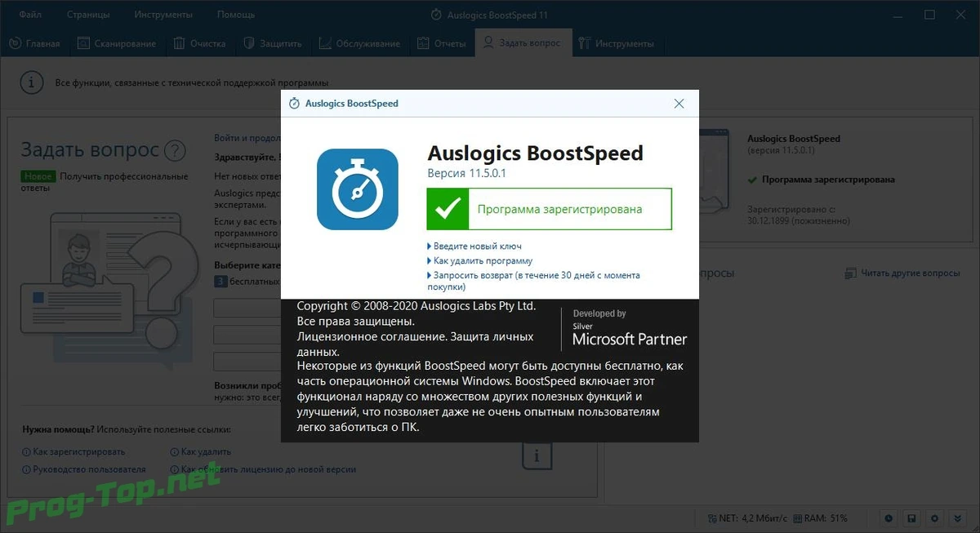Open the 'Как зарегистрировать' help link
This screenshot has height=533, width=980.
point(73,451)
